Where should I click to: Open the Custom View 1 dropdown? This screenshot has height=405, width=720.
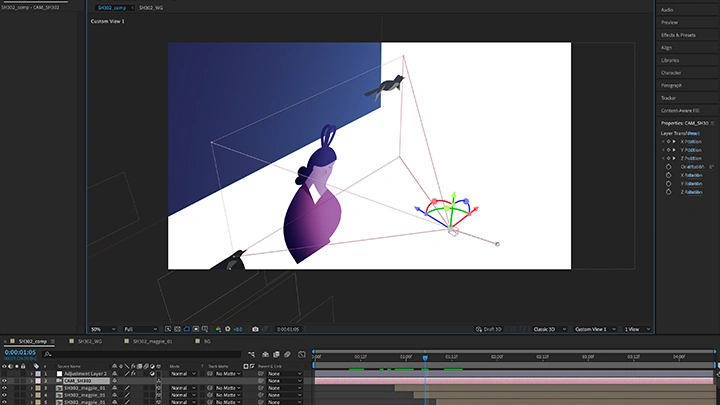[x=593, y=329]
